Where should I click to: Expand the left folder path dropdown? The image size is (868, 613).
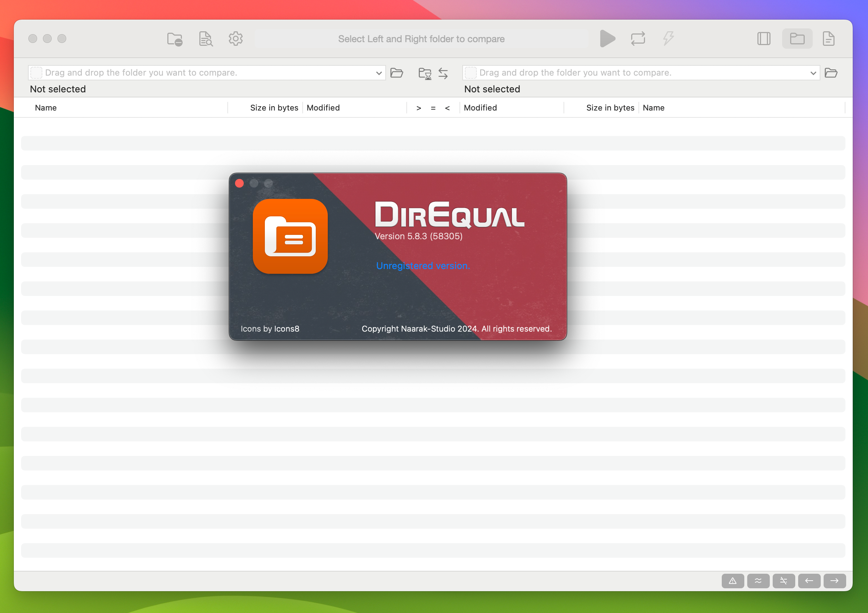coord(379,73)
